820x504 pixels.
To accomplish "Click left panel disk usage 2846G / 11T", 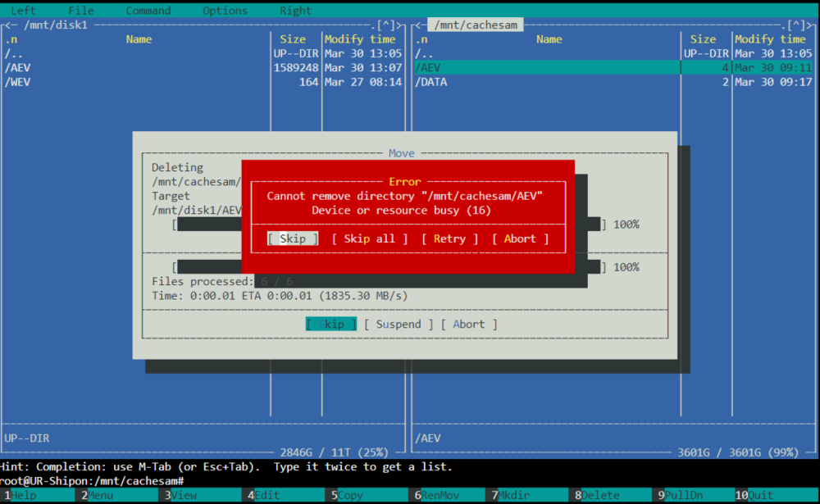I will [335, 452].
